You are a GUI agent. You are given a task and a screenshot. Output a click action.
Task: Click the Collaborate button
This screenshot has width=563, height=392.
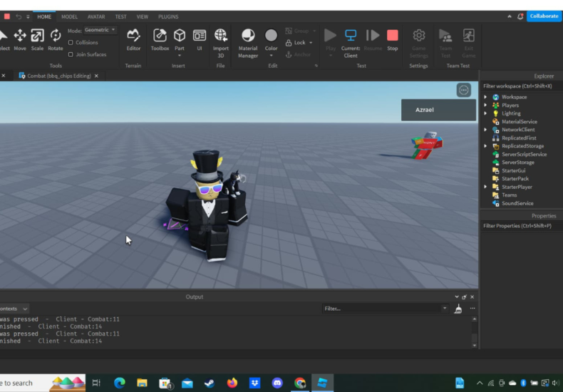(544, 16)
